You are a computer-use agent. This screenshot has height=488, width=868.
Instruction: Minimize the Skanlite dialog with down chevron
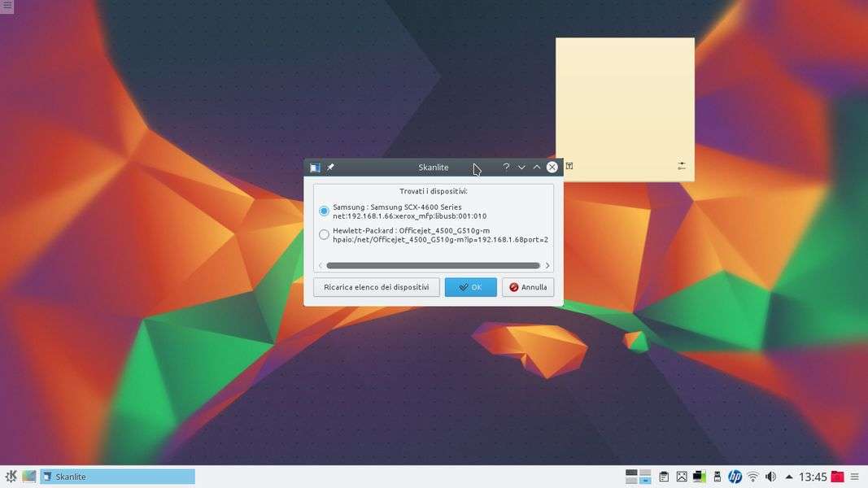pyautogui.click(x=521, y=167)
